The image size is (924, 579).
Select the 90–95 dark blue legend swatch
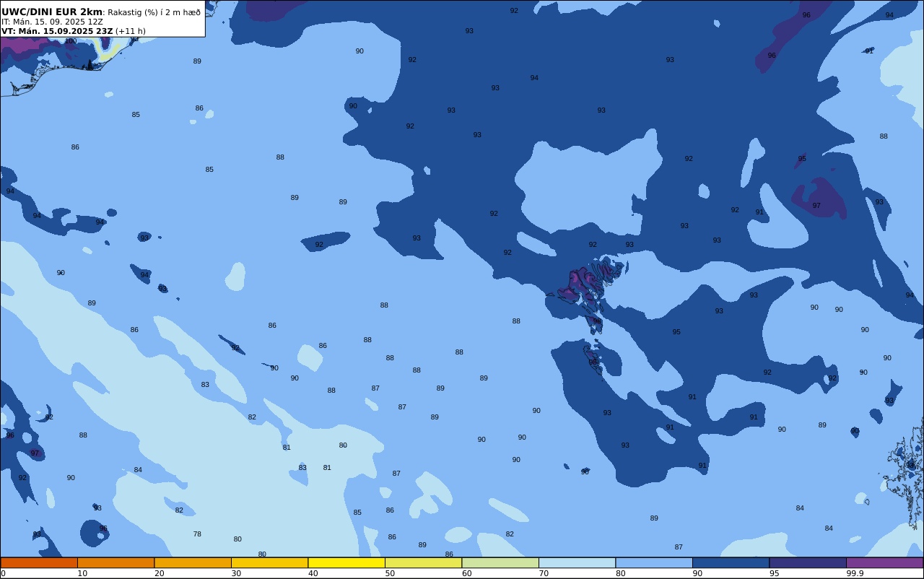coord(731,562)
